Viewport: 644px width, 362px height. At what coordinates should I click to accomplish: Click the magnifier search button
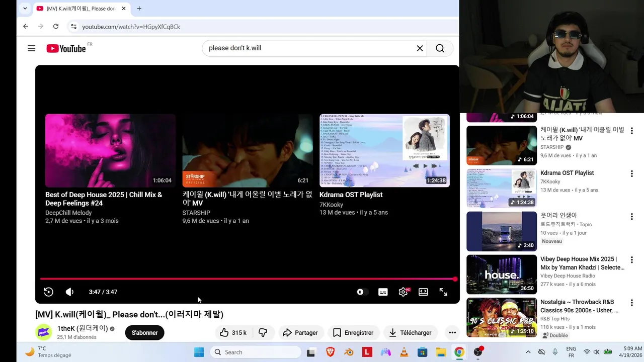point(440,48)
